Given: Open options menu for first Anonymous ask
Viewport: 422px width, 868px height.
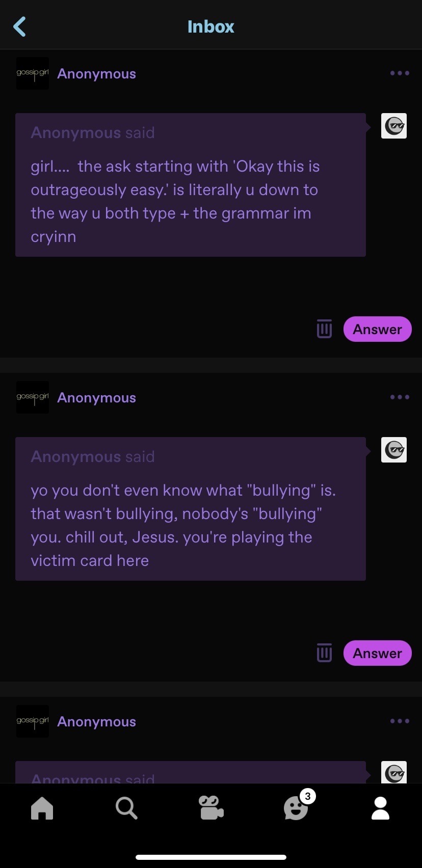Looking at the screenshot, I should coord(400,73).
